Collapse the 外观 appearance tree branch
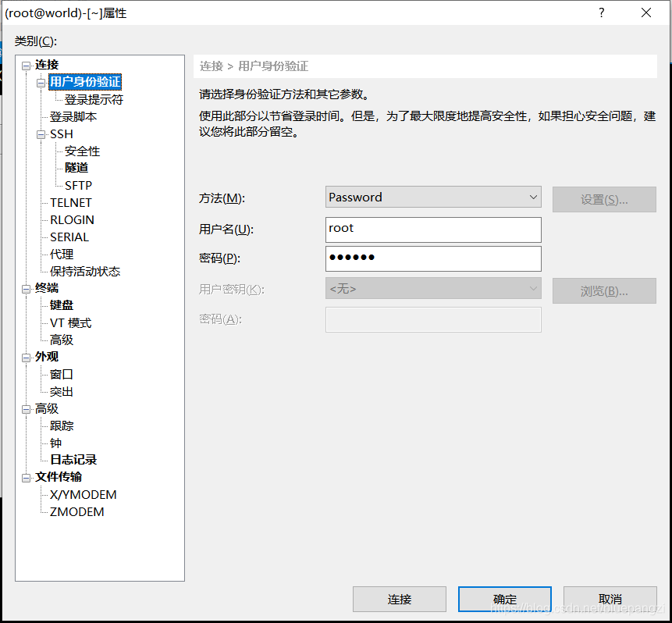The image size is (672, 623). point(27,356)
